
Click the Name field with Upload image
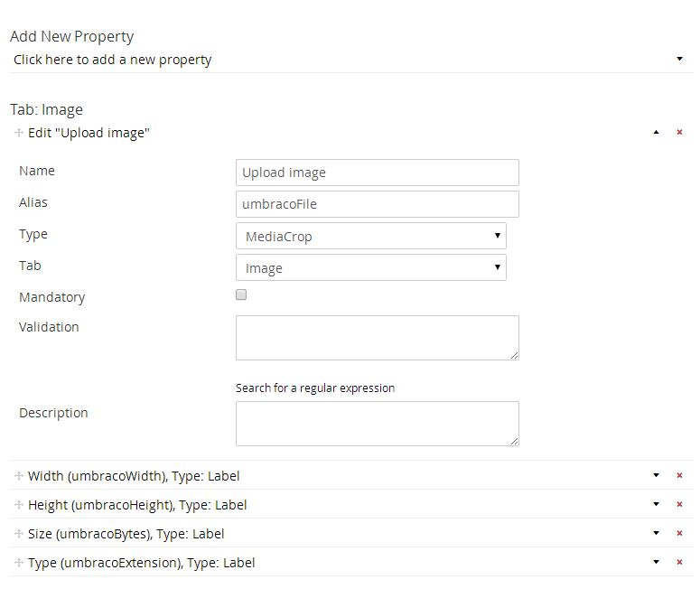(x=377, y=173)
